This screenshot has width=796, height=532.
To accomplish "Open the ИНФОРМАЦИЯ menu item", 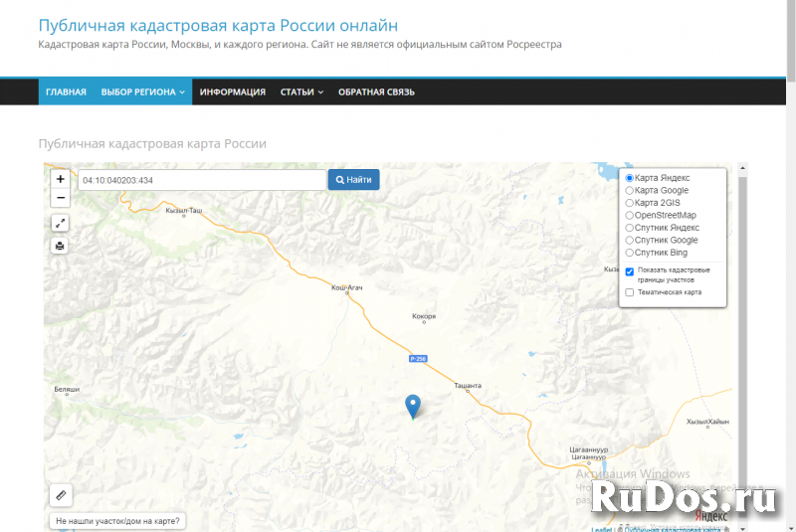I will (x=233, y=91).
